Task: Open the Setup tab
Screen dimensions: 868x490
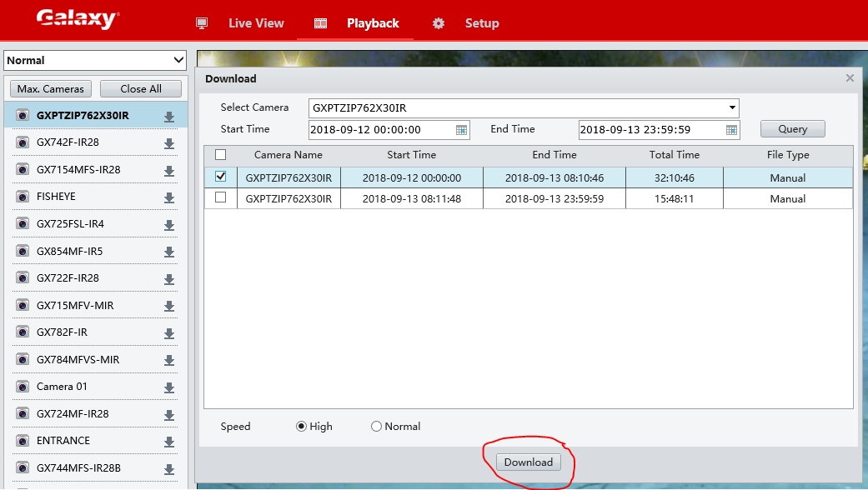Action: coord(482,23)
